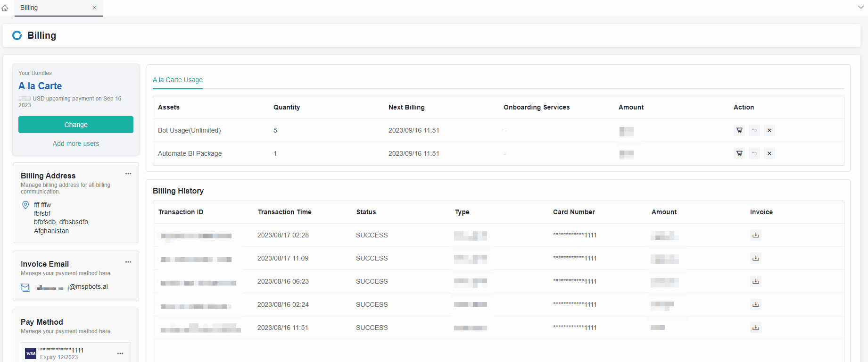Open Invoice Email more options menu

pos(128,262)
